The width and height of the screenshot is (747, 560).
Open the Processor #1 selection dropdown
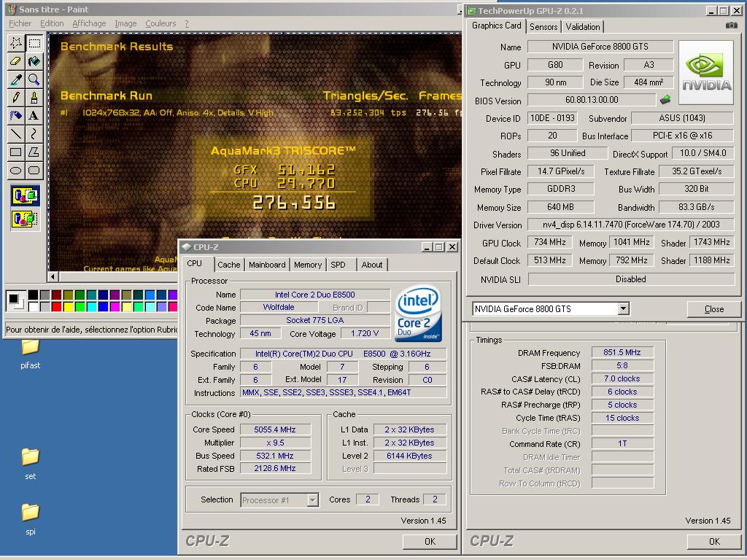312,500
